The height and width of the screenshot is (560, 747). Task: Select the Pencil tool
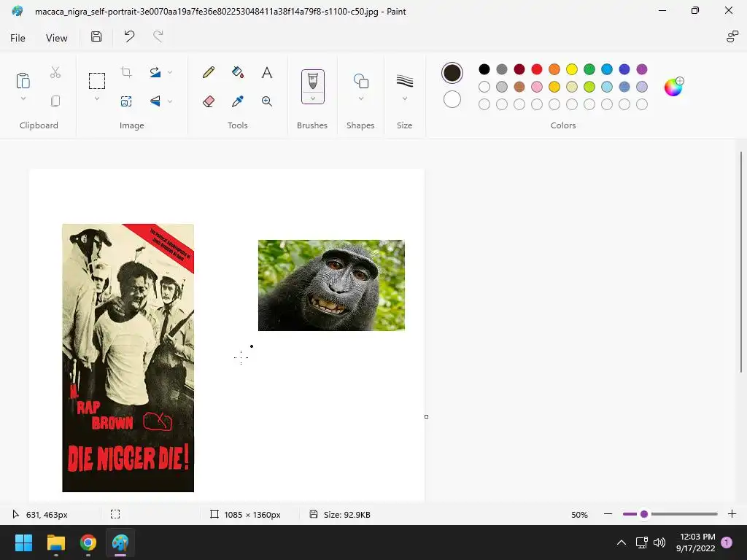coord(209,72)
